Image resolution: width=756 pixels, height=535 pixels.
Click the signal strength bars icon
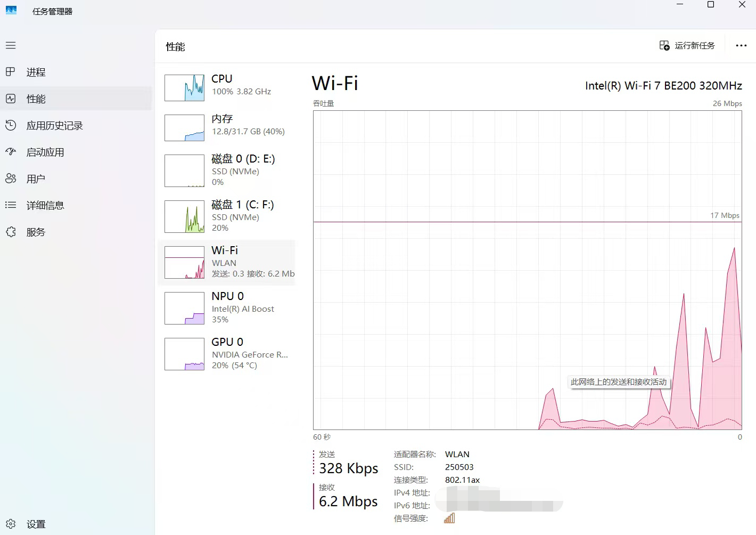pyautogui.click(x=449, y=518)
